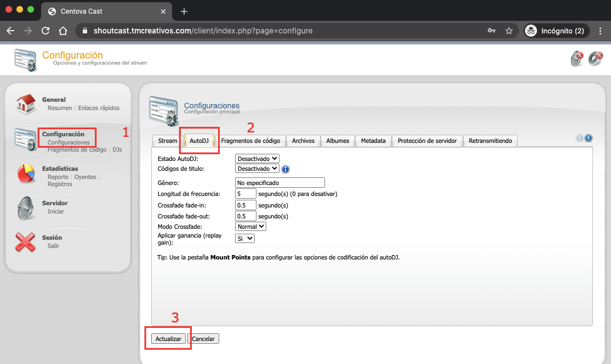611x364 pixels.
Task: Click the Estadísticas pie chart icon
Action: point(26,174)
